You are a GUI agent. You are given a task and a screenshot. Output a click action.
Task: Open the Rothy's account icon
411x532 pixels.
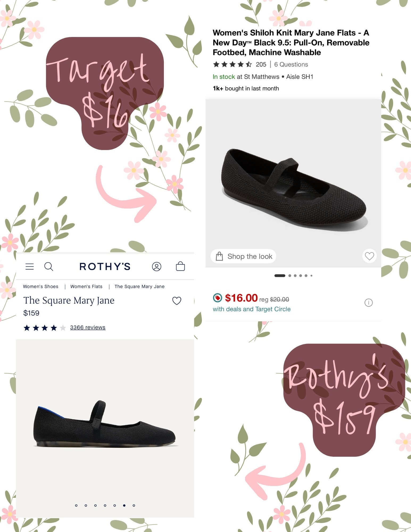coord(157,266)
